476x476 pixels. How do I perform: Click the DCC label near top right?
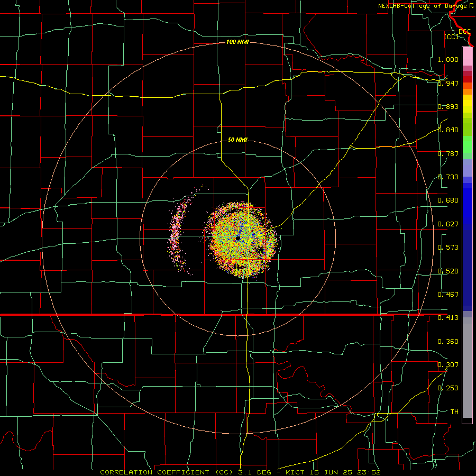point(465,32)
